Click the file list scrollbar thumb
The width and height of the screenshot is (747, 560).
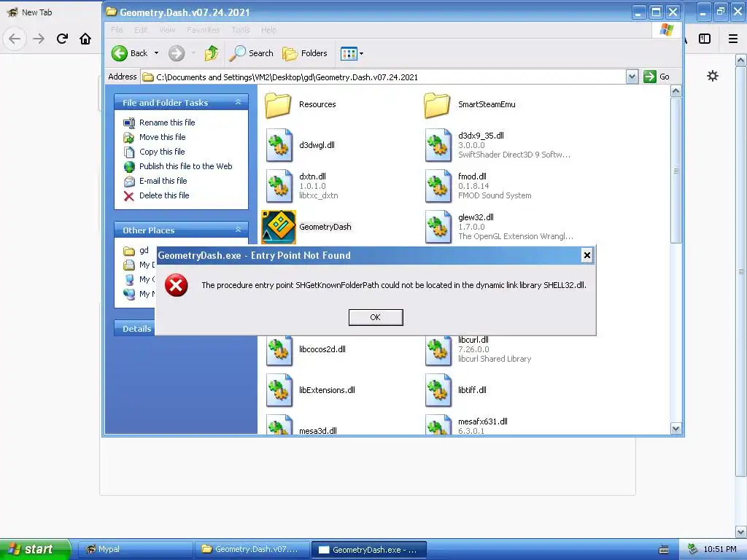click(676, 171)
